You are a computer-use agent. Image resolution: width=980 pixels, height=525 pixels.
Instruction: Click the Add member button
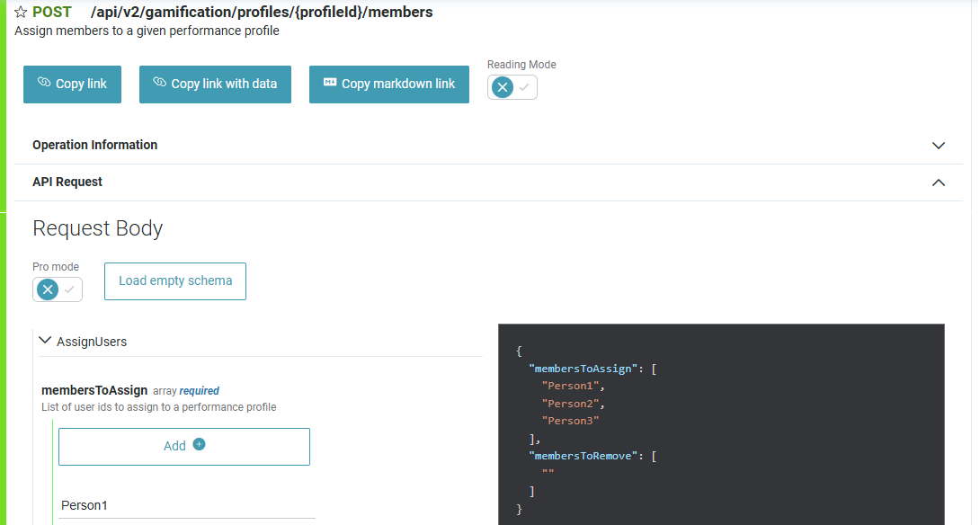[x=184, y=446]
